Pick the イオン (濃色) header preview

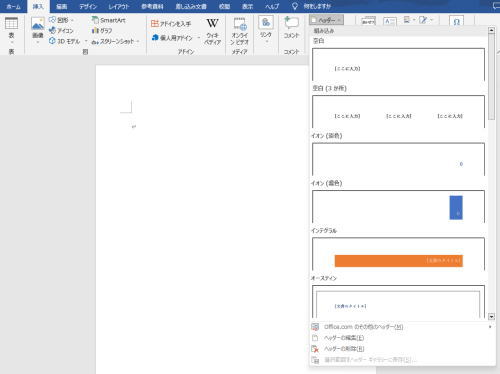(398, 207)
